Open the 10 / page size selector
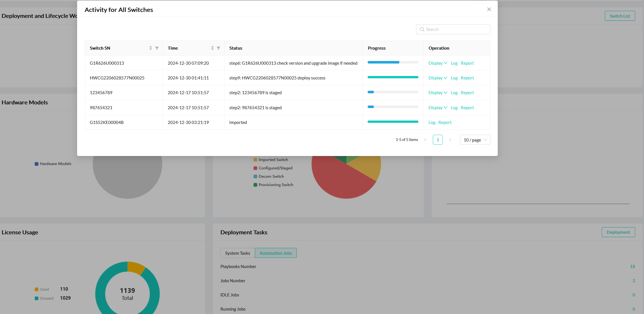 [x=475, y=140]
